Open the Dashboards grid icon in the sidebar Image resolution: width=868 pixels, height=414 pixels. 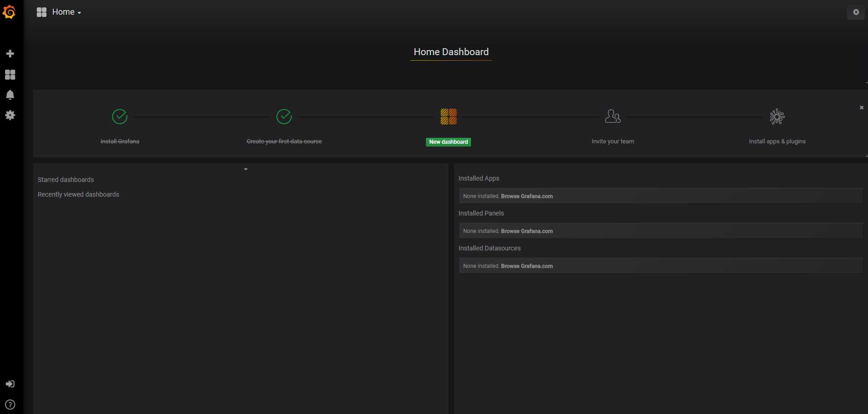[x=10, y=74]
